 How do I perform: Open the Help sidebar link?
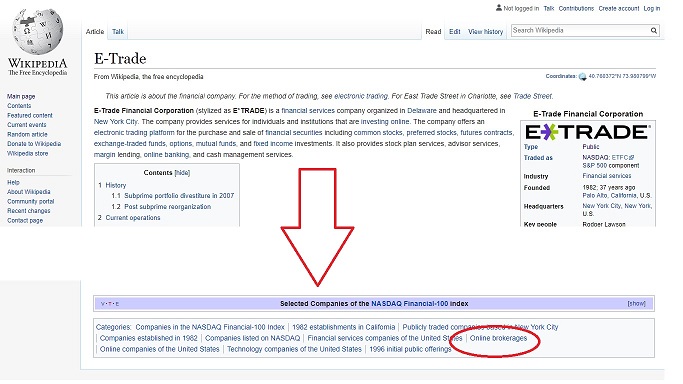pyautogui.click(x=13, y=182)
